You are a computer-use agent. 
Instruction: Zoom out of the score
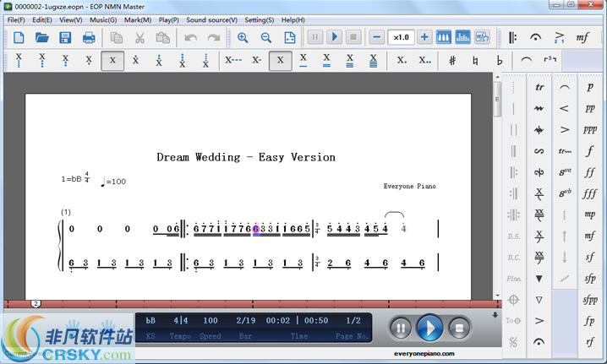coord(266,37)
